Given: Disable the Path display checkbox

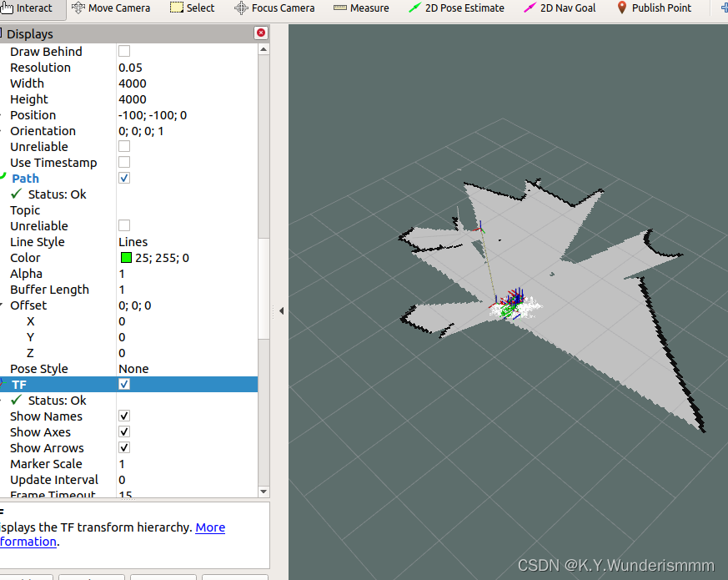Looking at the screenshot, I should coord(124,178).
